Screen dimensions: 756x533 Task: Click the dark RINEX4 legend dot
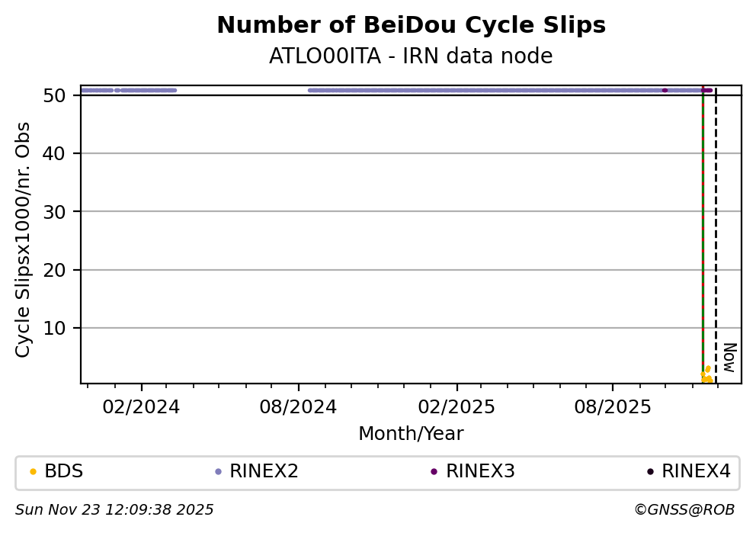point(650,472)
